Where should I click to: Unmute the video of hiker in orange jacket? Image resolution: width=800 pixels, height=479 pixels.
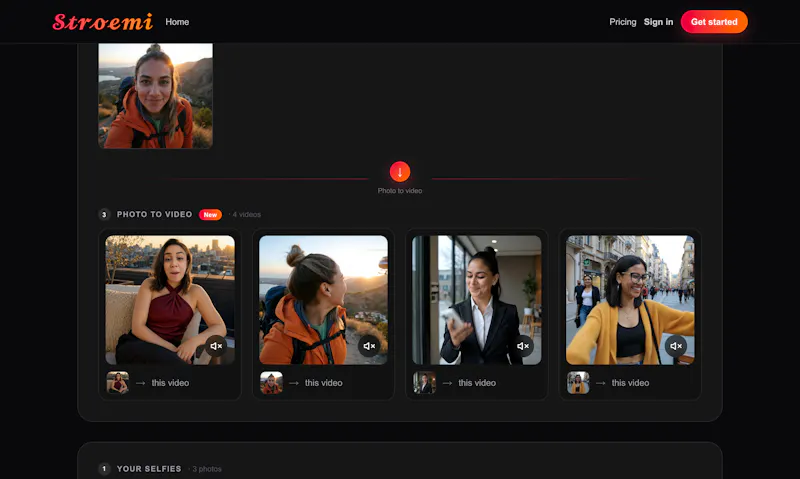[x=369, y=346]
